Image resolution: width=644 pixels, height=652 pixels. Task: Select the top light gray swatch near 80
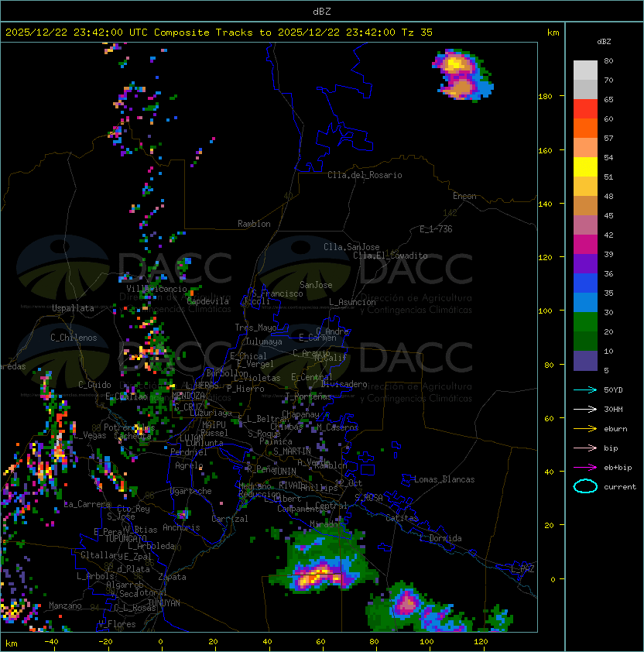585,70
